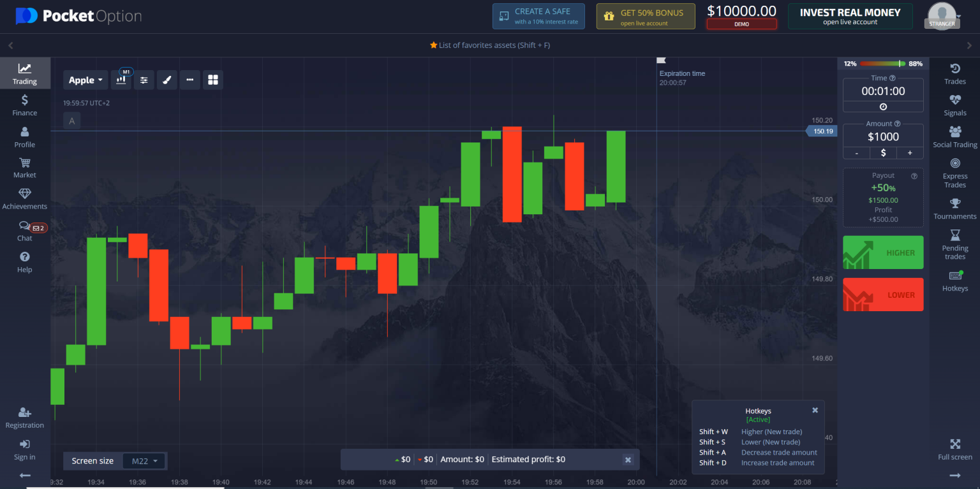Open the more chart options menu
Screen dimensions: 980x489
pyautogui.click(x=189, y=80)
